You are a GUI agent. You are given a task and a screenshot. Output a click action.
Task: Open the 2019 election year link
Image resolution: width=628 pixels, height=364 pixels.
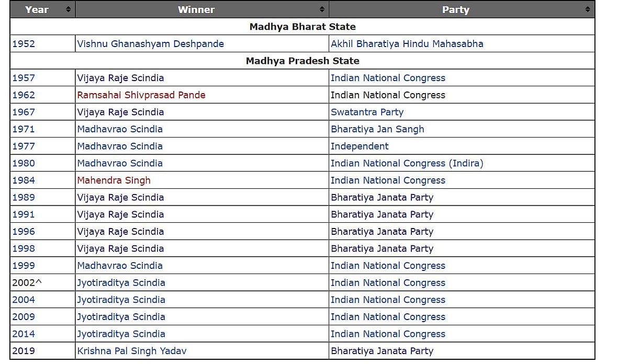click(x=24, y=351)
